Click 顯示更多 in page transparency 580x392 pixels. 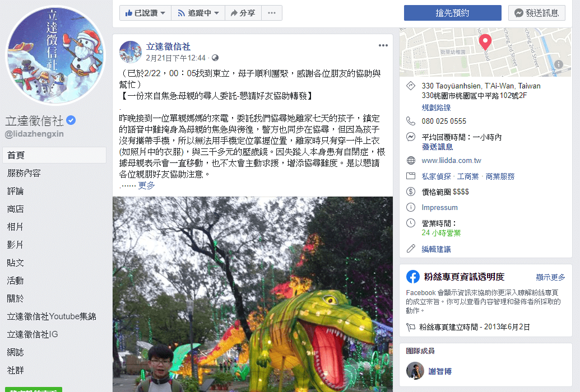pyautogui.click(x=550, y=277)
